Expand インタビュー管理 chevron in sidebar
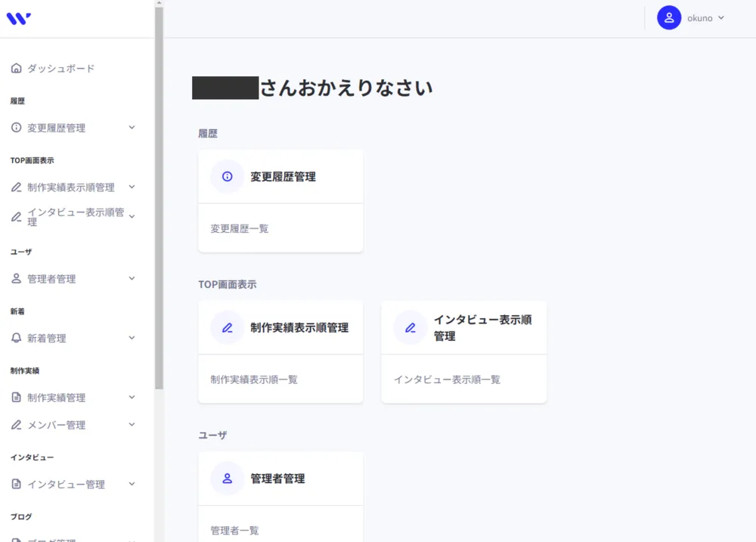 (132, 484)
